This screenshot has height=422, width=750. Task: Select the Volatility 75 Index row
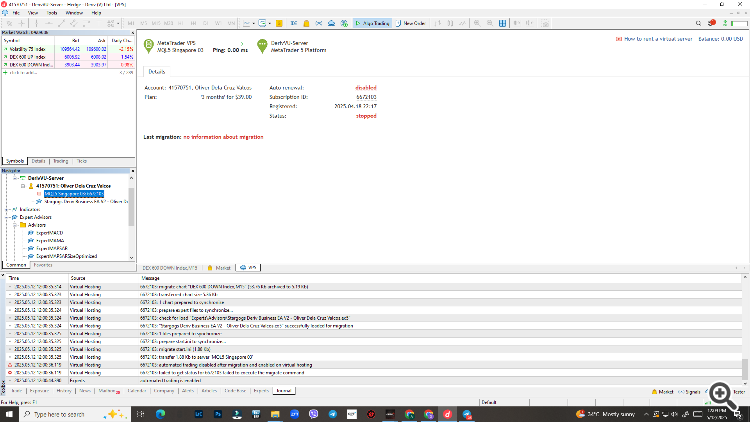[x=68, y=49]
